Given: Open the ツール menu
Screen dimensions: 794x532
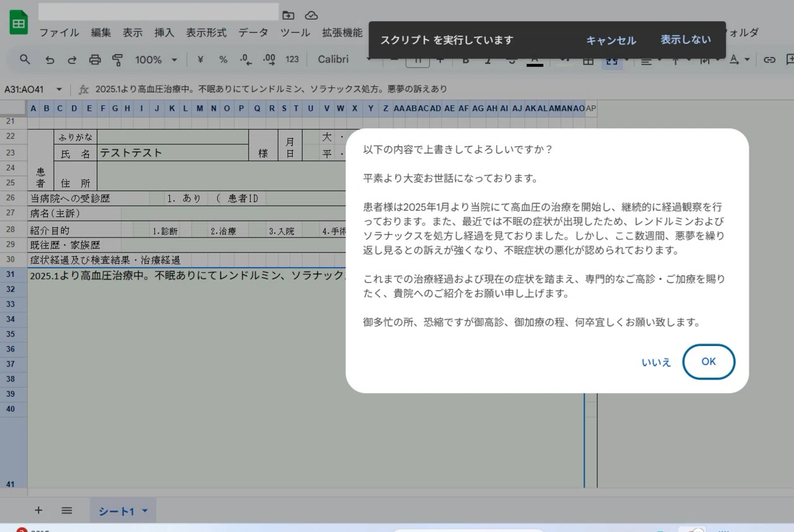Looking at the screenshot, I should click(x=295, y=33).
